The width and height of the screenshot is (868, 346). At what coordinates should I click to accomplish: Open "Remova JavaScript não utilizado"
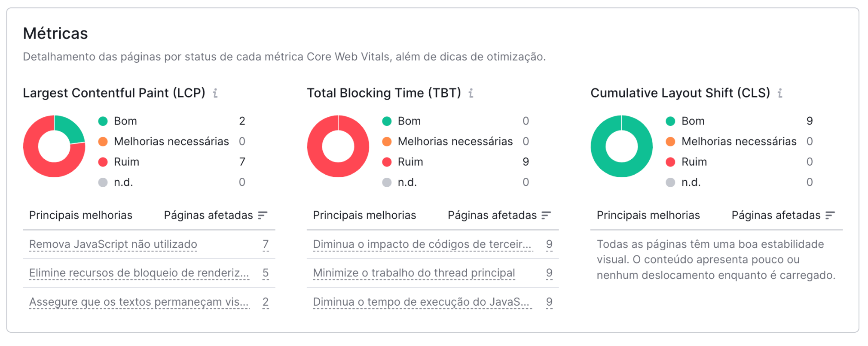113,243
